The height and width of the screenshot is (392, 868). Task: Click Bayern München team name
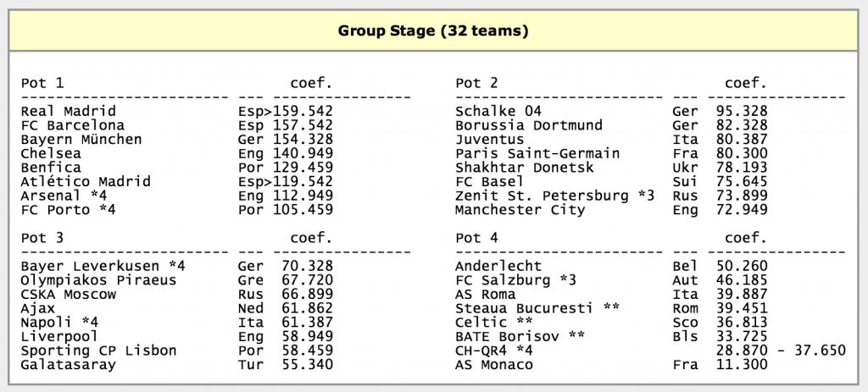(81, 140)
